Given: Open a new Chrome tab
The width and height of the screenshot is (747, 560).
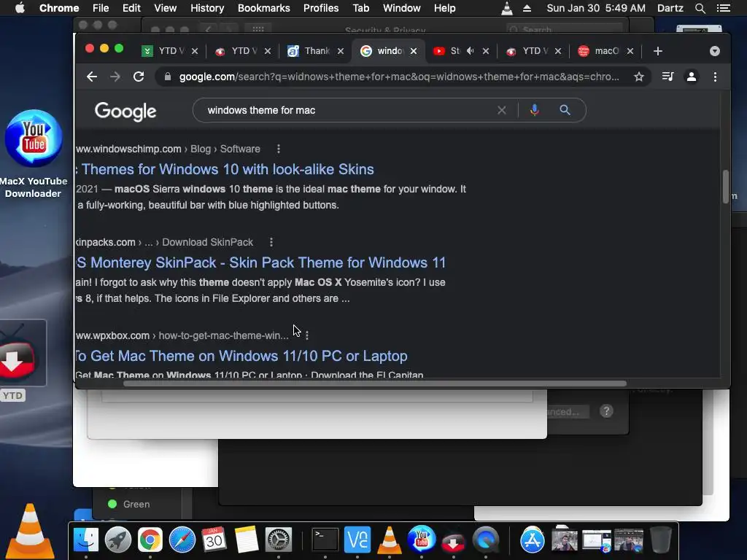Looking at the screenshot, I should click(x=658, y=51).
